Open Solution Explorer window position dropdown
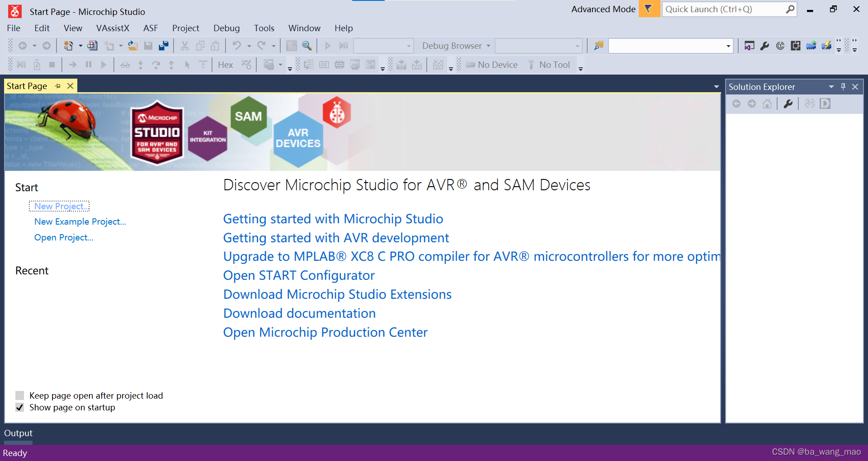 pos(831,86)
